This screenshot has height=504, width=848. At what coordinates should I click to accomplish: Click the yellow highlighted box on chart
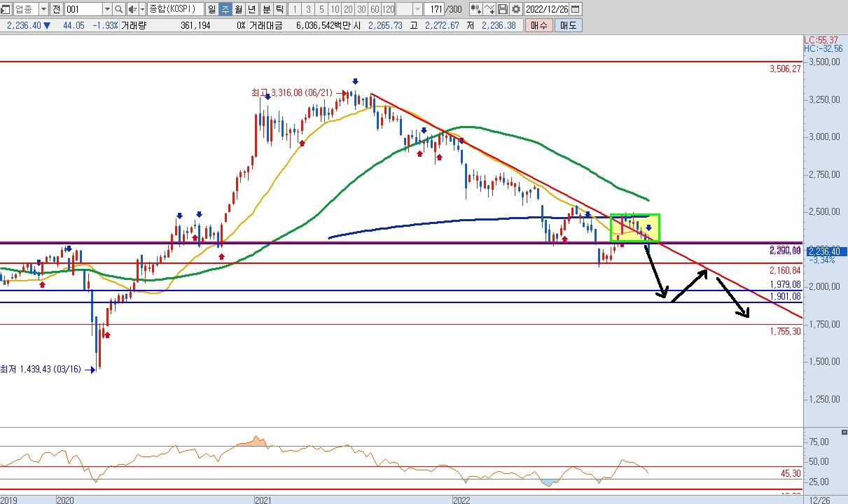click(634, 227)
